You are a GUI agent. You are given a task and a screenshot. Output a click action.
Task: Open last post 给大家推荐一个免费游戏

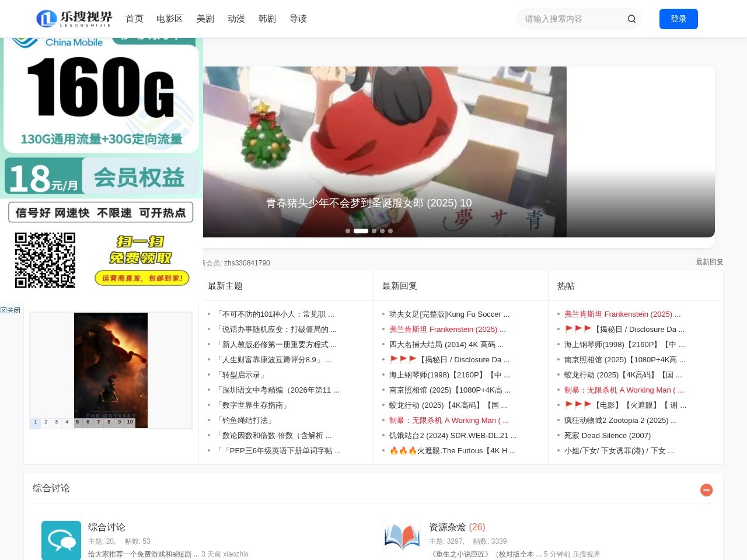click(x=144, y=554)
